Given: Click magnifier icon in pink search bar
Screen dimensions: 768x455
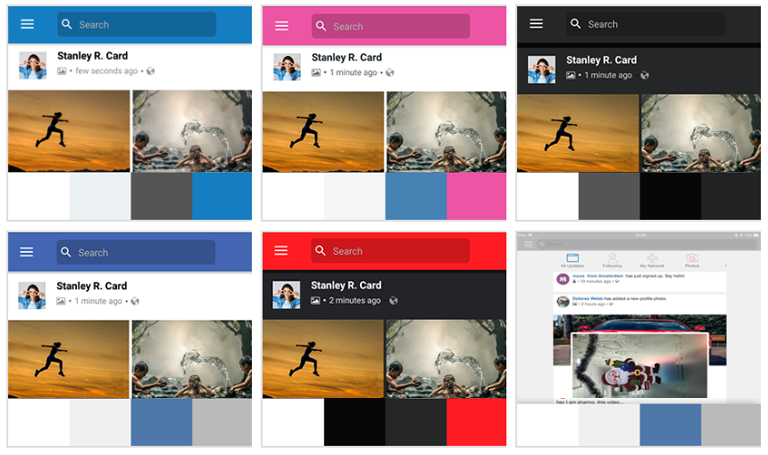Looking at the screenshot, I should 321,26.
